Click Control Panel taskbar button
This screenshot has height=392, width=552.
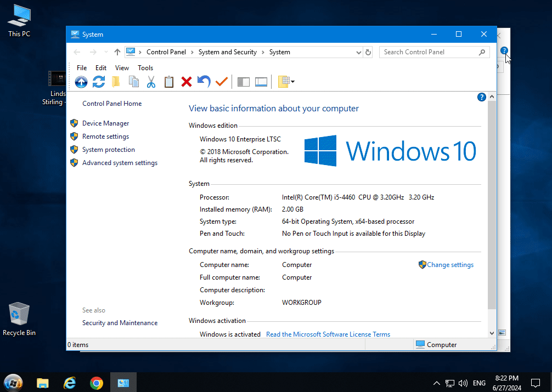click(123, 383)
